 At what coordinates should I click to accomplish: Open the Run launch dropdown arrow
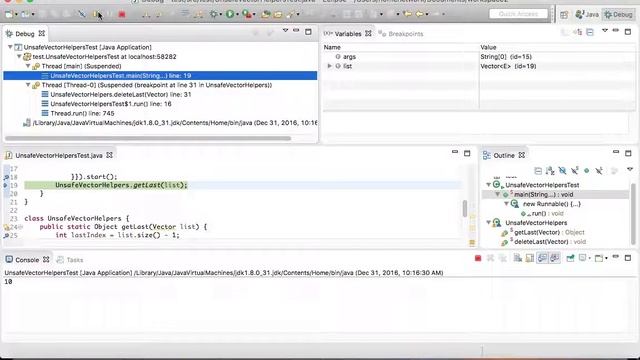coord(237,15)
